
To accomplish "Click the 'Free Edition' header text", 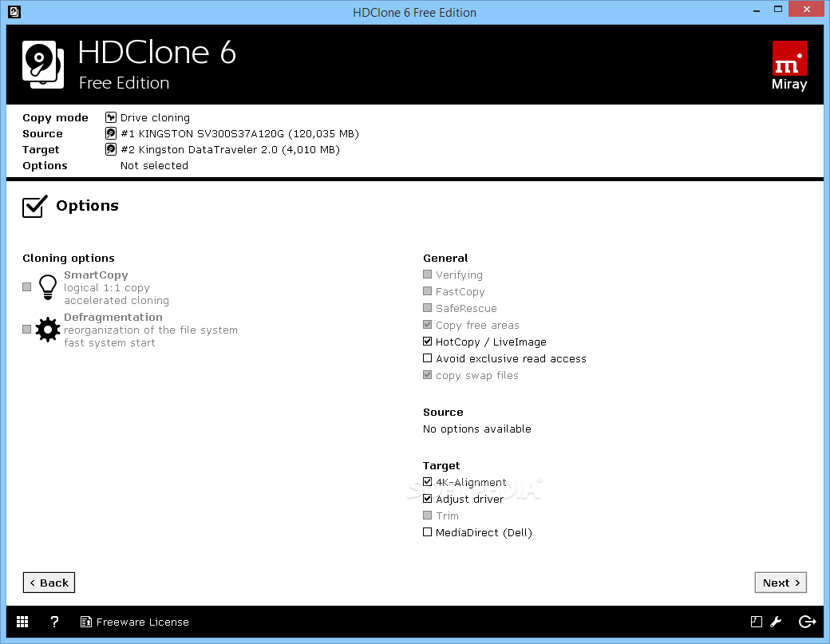I will coord(124,83).
